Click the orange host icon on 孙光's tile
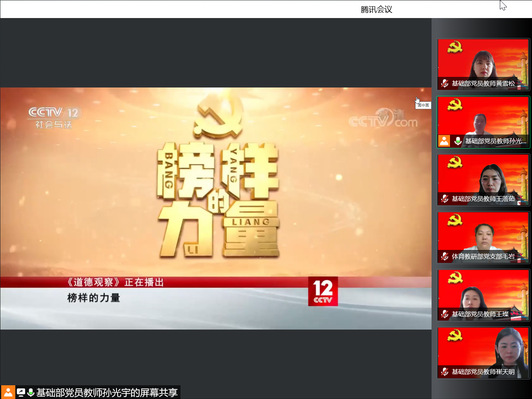This screenshot has height=399, width=532. [x=444, y=141]
